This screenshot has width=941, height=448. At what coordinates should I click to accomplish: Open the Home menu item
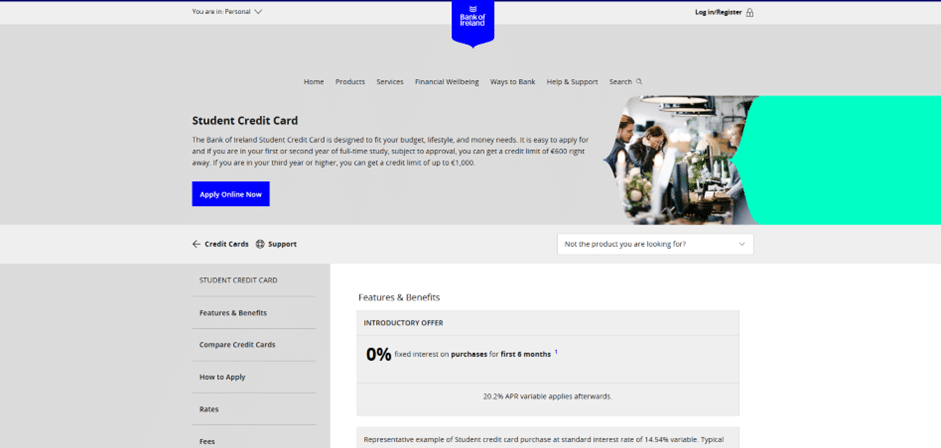click(x=314, y=82)
